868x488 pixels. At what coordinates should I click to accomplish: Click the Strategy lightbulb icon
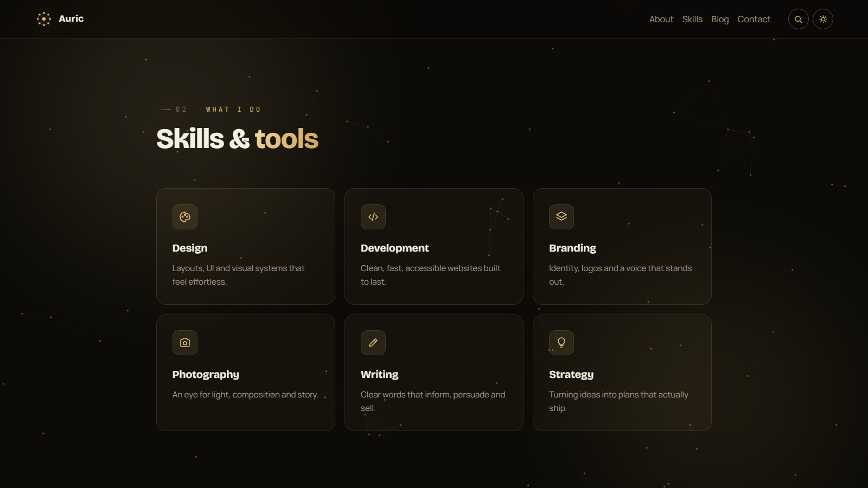(561, 343)
